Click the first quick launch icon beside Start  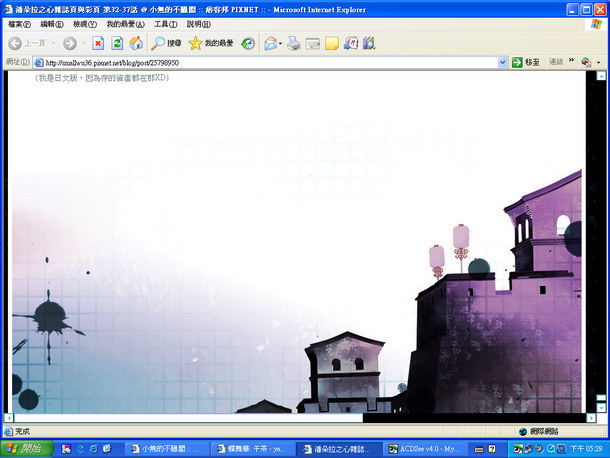(66, 449)
